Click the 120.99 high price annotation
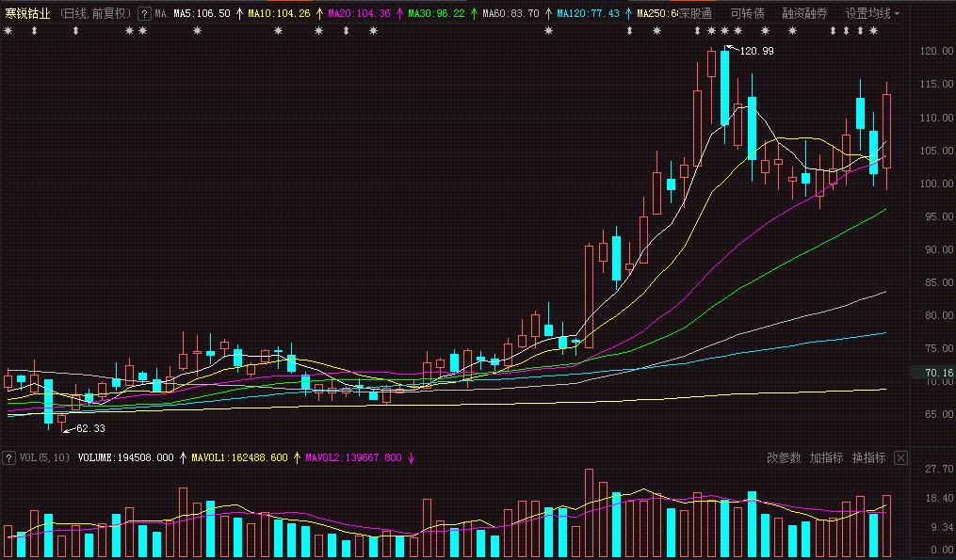956x560 pixels. coord(756,51)
